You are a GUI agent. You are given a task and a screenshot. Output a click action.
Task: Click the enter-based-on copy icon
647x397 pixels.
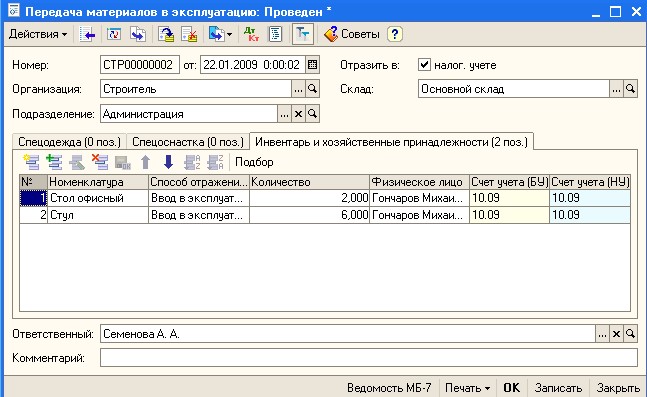[x=138, y=34]
